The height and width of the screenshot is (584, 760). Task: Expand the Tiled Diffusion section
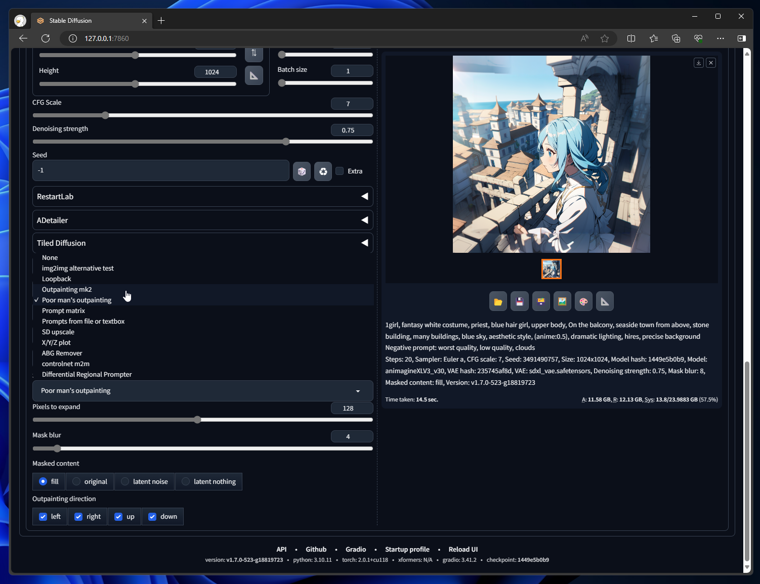pyautogui.click(x=203, y=243)
